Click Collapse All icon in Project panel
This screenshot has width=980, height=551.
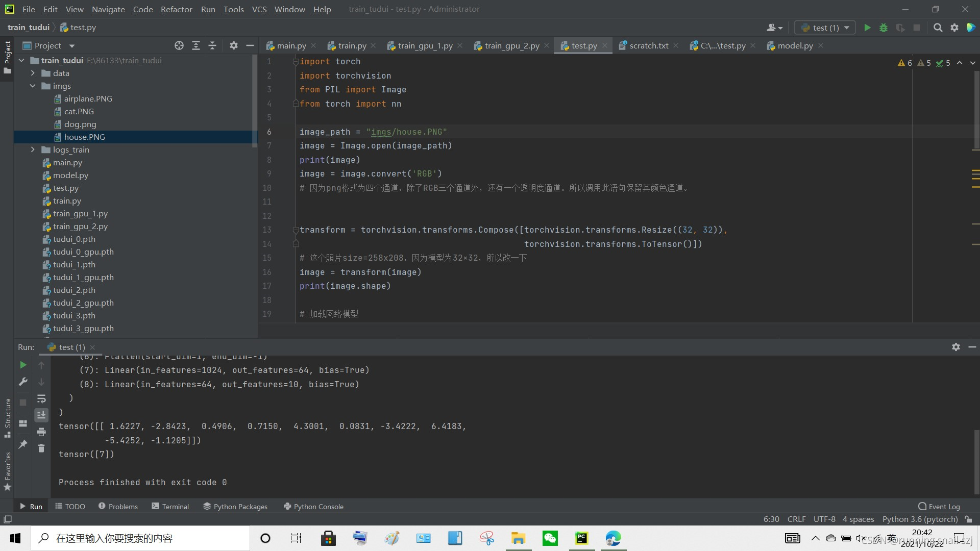(212, 45)
